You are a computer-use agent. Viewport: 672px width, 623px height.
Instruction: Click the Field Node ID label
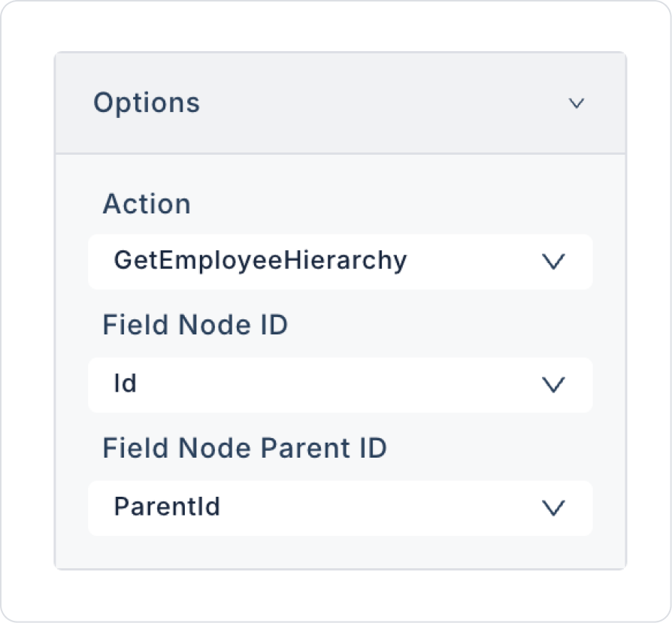(x=195, y=326)
